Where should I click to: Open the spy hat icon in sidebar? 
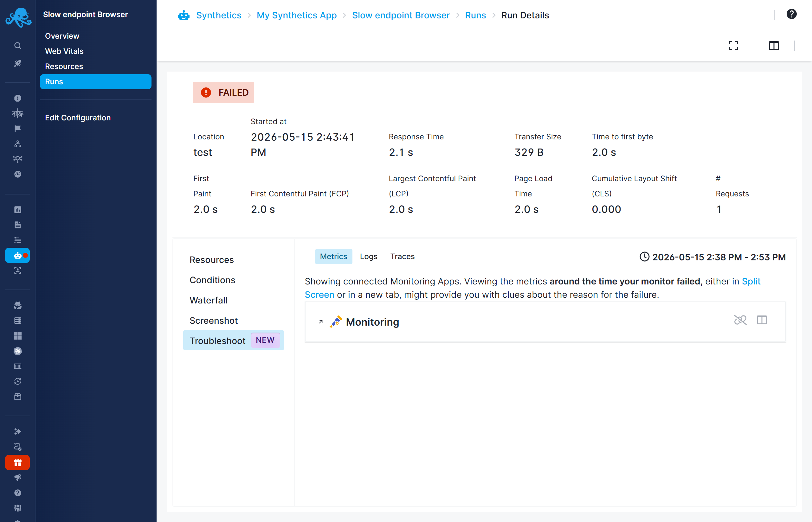(18, 305)
